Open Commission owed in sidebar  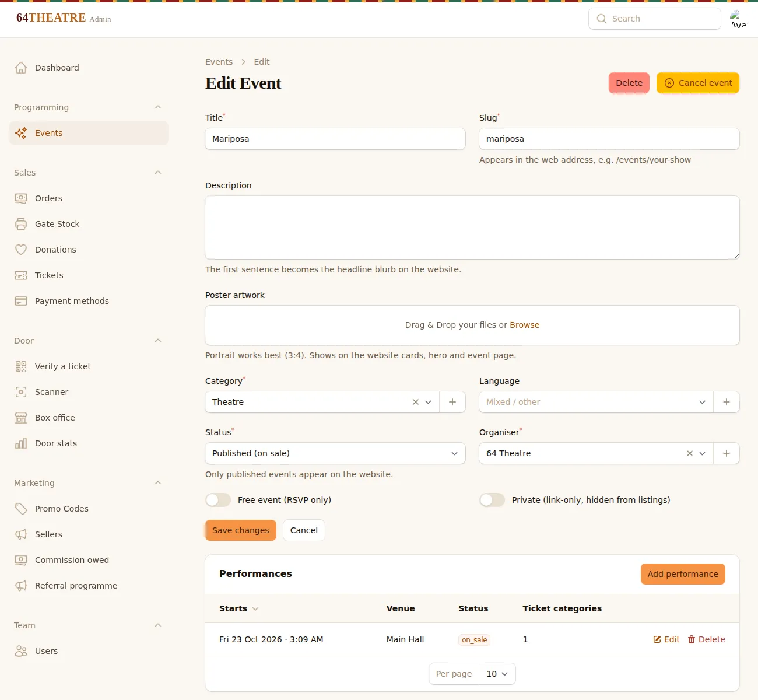[x=89, y=560]
